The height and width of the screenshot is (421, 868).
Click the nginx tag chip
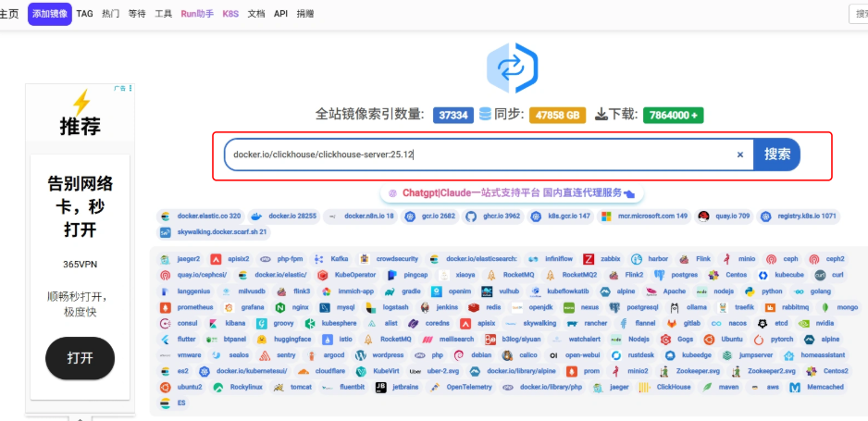tap(292, 307)
